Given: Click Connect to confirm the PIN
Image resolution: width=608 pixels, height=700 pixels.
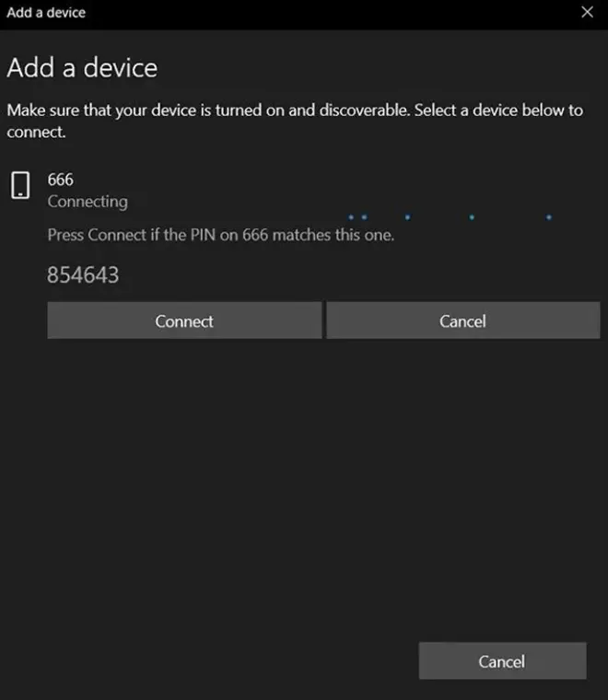Looking at the screenshot, I should (184, 321).
